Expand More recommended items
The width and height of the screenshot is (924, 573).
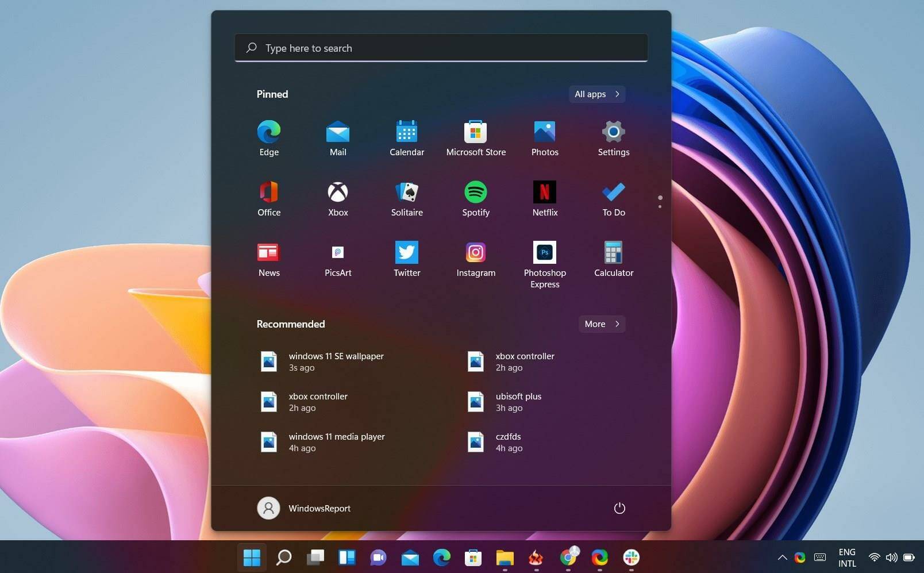tap(600, 324)
